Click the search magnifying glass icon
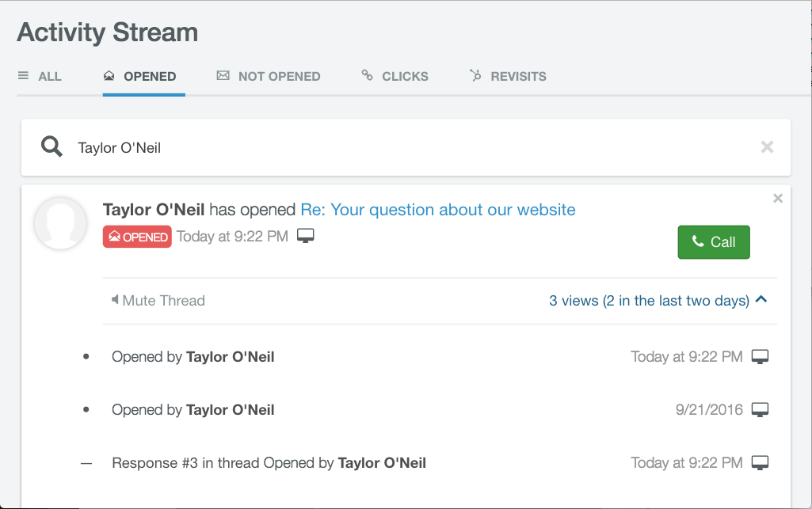 [51, 146]
